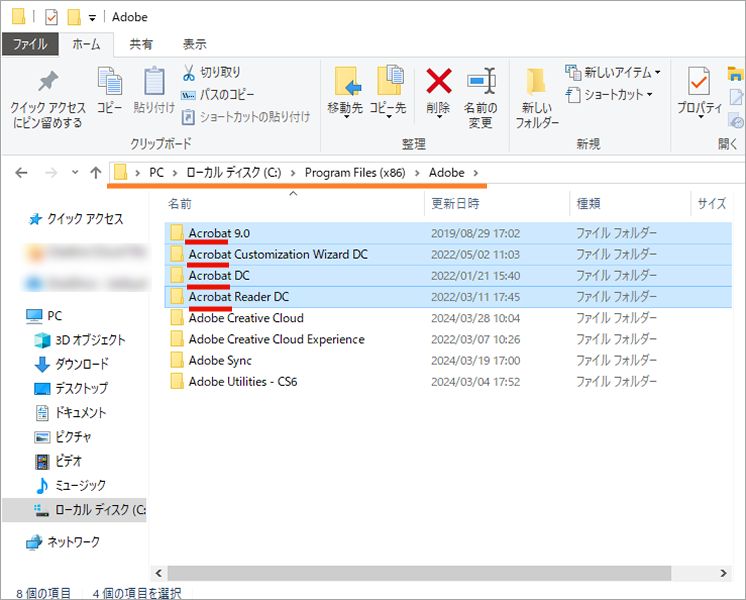Click the 3D オブジェクト icon in sidebar
This screenshot has height=600, width=746.
(42, 340)
